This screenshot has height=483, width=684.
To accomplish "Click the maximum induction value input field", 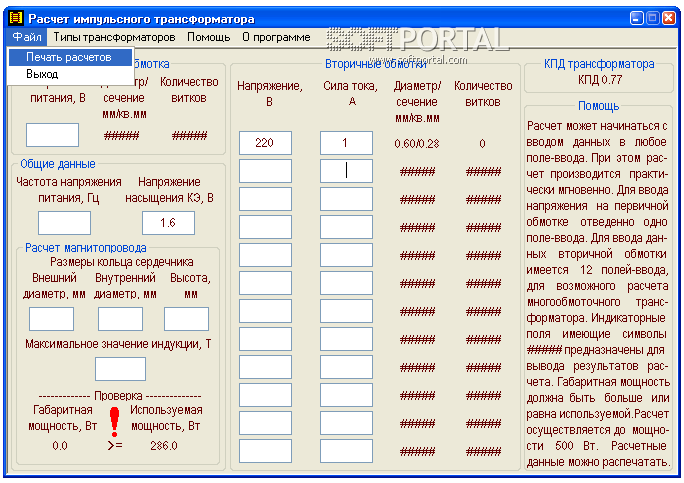I will 120,369.
